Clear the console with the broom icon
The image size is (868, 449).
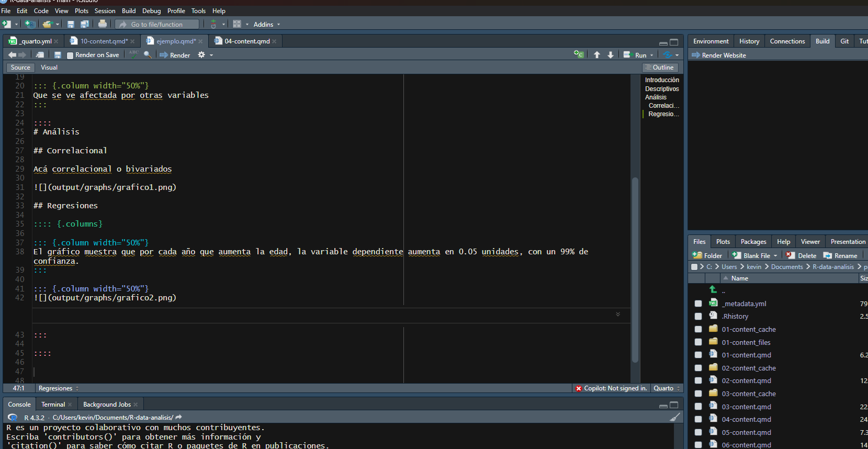675,417
